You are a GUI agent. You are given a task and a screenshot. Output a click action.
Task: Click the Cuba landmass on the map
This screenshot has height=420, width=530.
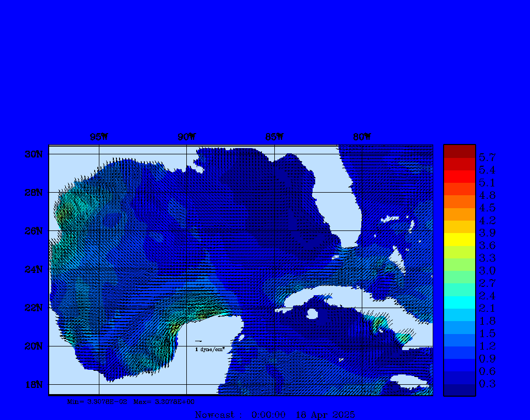tap(336, 295)
